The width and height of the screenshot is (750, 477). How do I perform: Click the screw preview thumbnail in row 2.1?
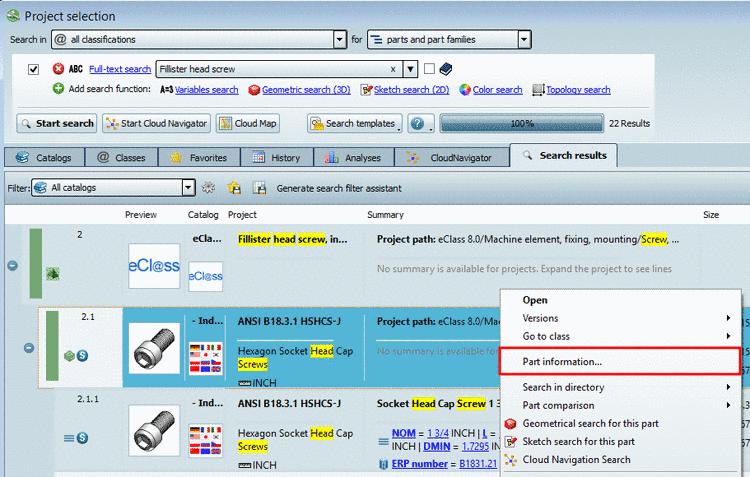coord(154,348)
